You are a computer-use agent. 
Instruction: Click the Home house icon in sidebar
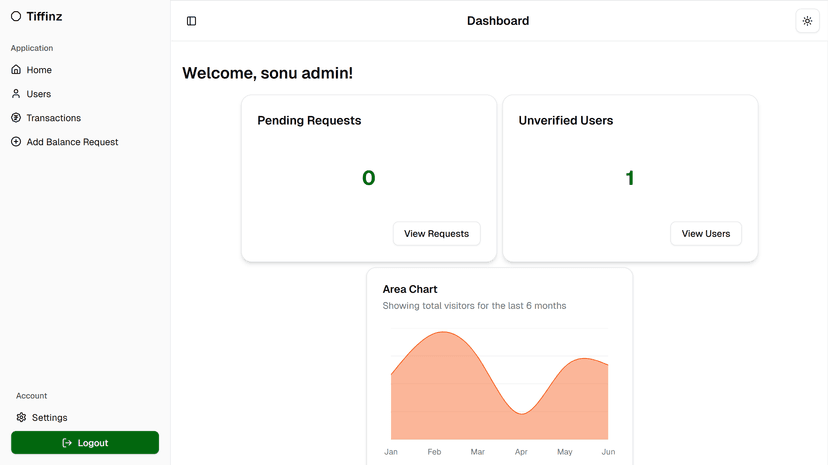click(16, 70)
